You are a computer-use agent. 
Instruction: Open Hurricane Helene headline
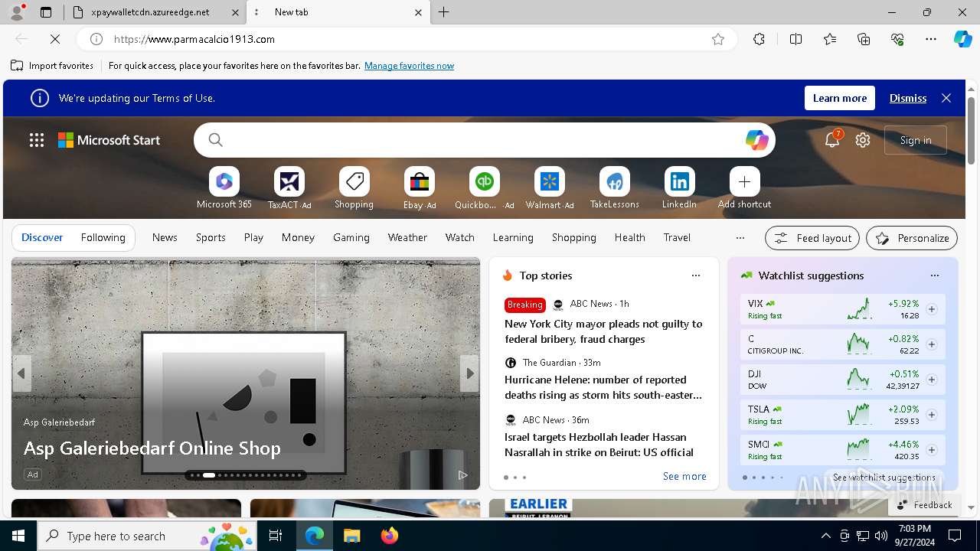pyautogui.click(x=603, y=387)
